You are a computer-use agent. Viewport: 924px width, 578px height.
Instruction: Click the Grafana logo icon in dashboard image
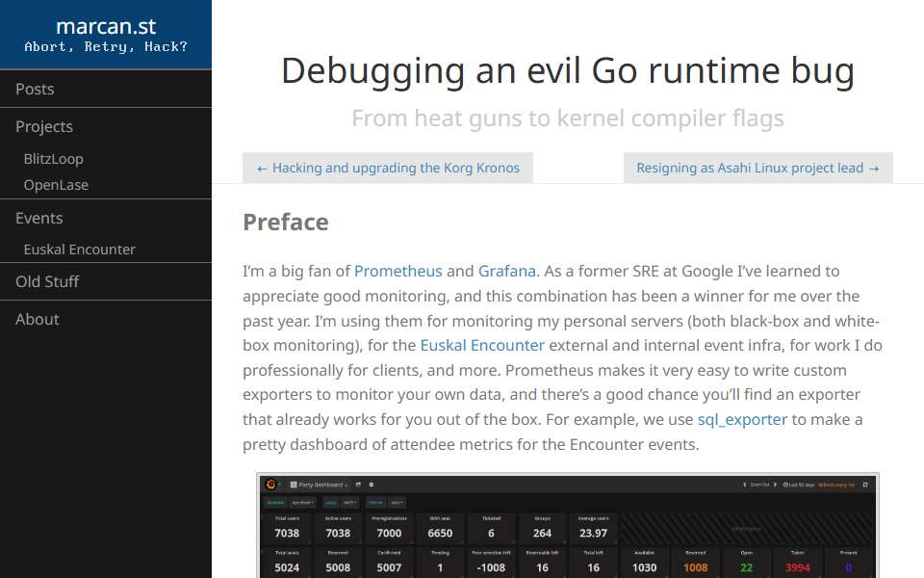(270, 485)
